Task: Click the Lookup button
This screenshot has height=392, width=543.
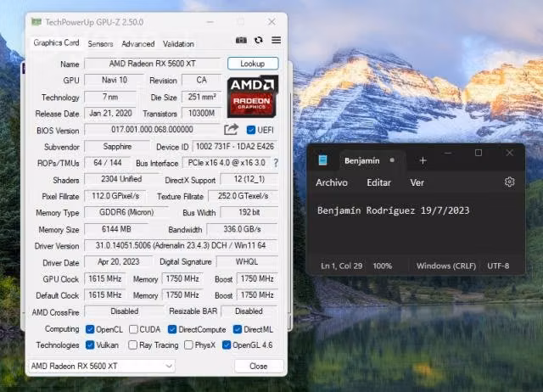Action: (x=253, y=64)
